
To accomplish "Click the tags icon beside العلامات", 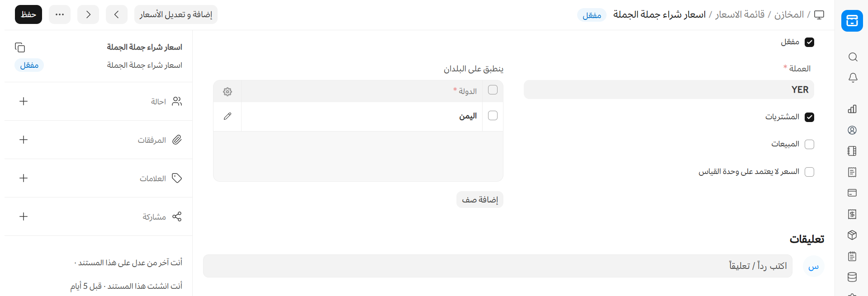I will (177, 178).
